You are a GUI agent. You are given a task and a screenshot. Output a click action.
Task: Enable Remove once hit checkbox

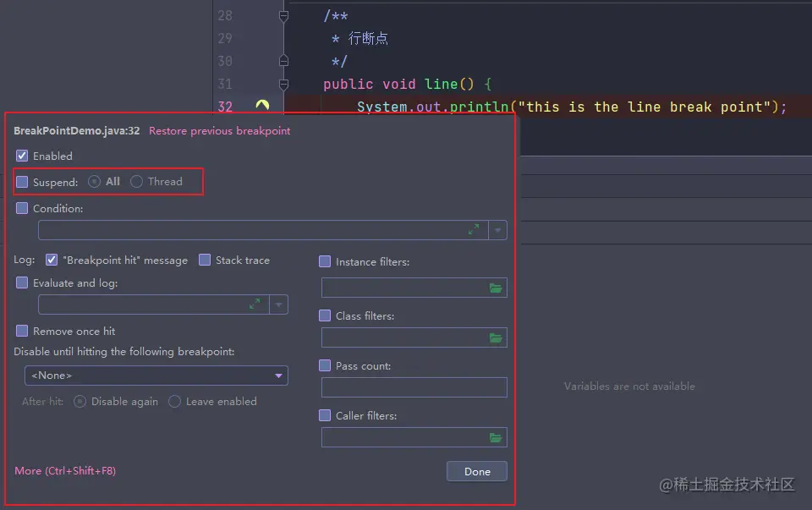coord(22,331)
